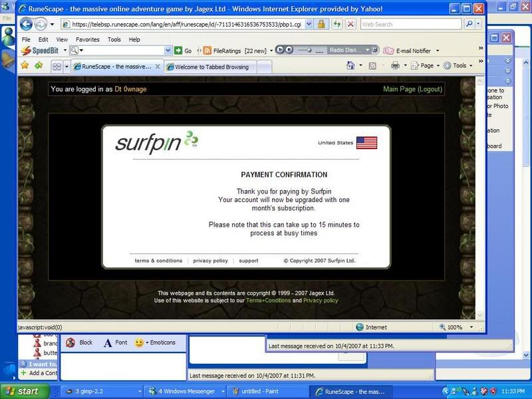
Task: Click the radio stop button in toolbar
Action: tap(289, 51)
